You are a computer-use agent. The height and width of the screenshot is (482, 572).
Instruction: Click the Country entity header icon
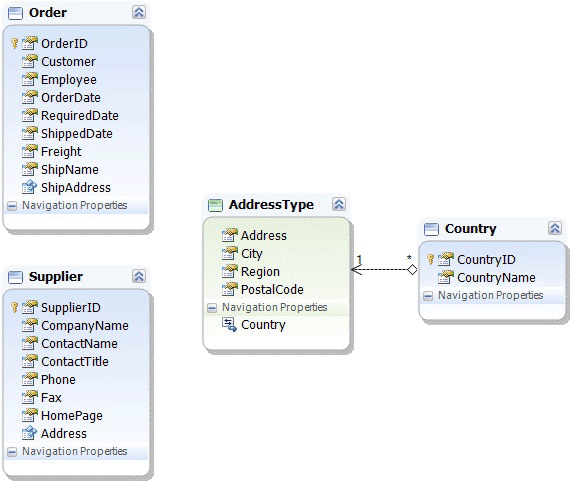pos(431,229)
